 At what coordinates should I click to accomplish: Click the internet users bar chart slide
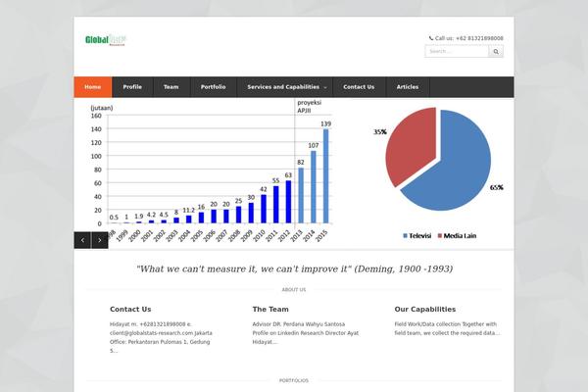point(210,172)
